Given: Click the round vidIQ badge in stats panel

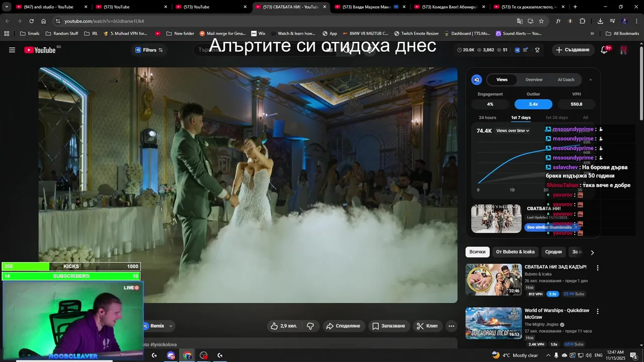Looking at the screenshot, I should [476, 79].
